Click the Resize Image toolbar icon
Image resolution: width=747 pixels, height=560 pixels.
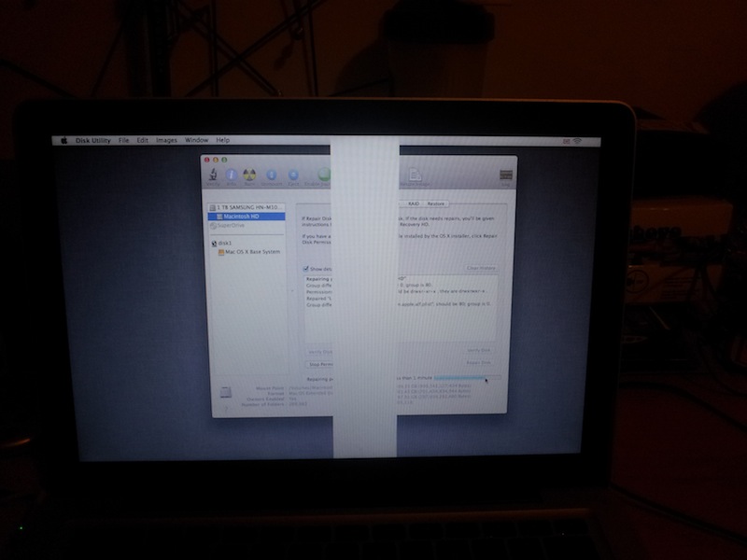coord(415,175)
